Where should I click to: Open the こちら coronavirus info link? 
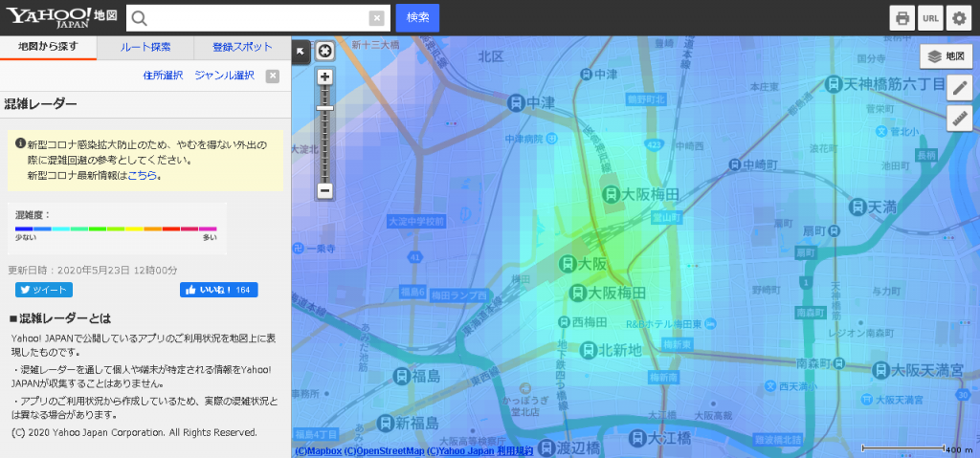click(x=143, y=176)
